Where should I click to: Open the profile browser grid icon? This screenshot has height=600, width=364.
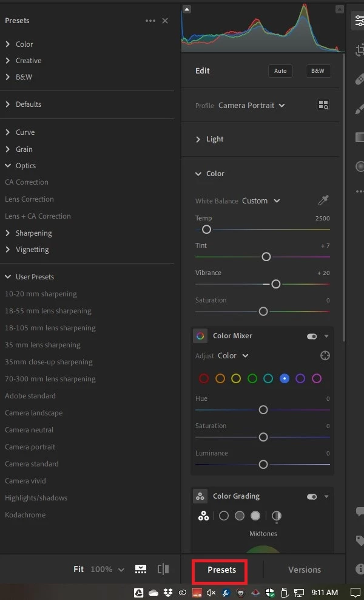point(323,105)
